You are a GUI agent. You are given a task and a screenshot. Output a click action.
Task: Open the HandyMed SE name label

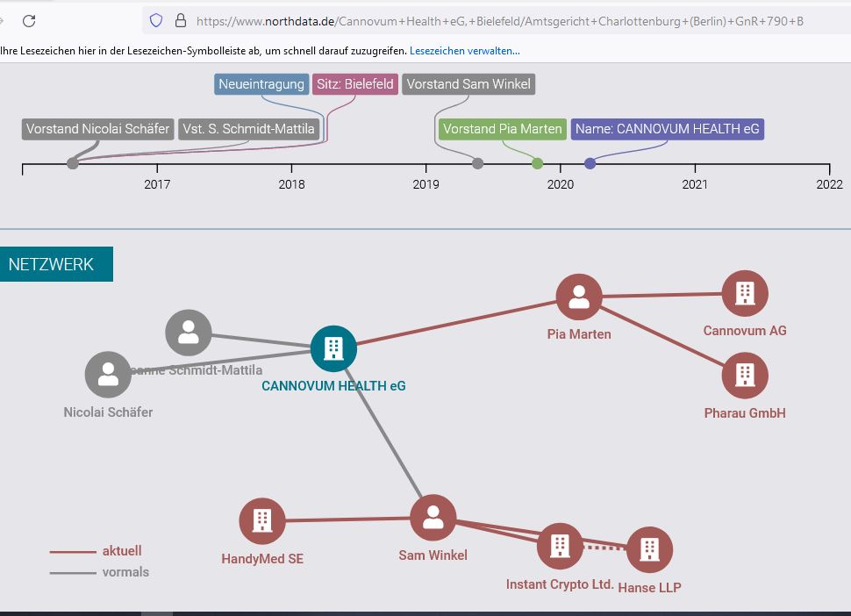tap(262, 559)
